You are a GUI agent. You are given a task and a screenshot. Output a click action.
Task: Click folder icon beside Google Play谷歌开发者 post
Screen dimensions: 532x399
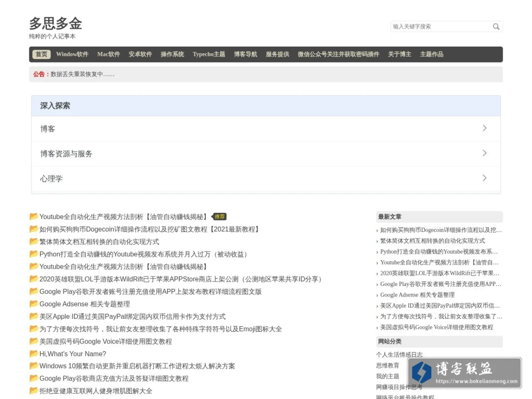click(34, 291)
